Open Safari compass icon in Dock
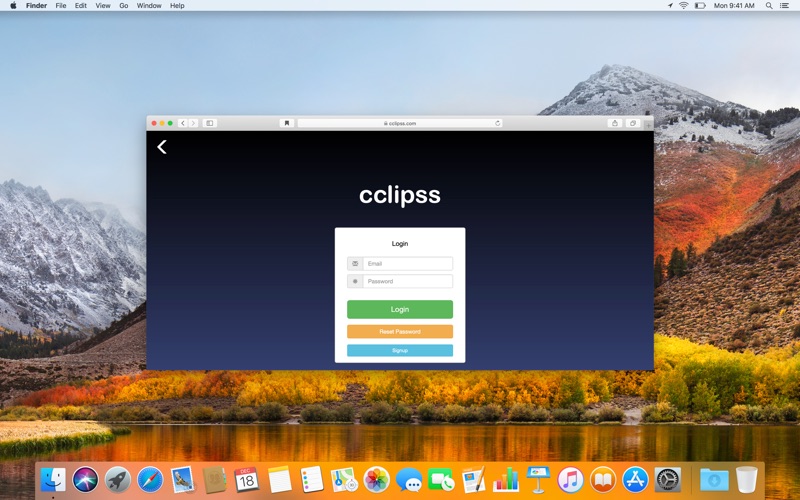Screen dimensions: 800x500 150,480
